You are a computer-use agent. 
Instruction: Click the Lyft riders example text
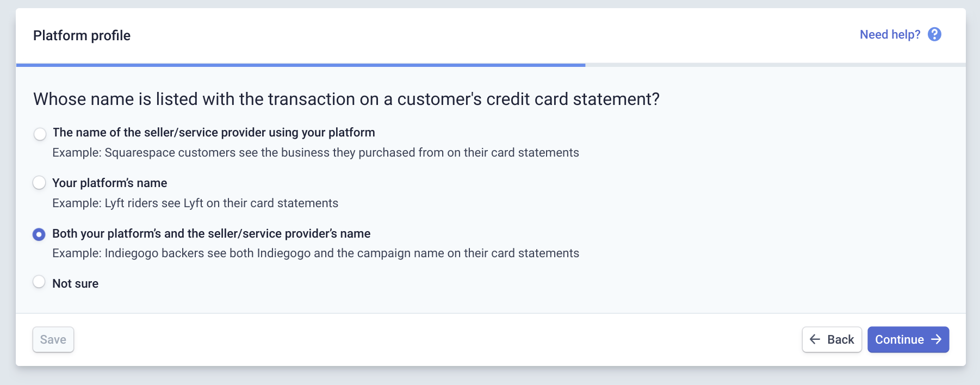tap(195, 203)
